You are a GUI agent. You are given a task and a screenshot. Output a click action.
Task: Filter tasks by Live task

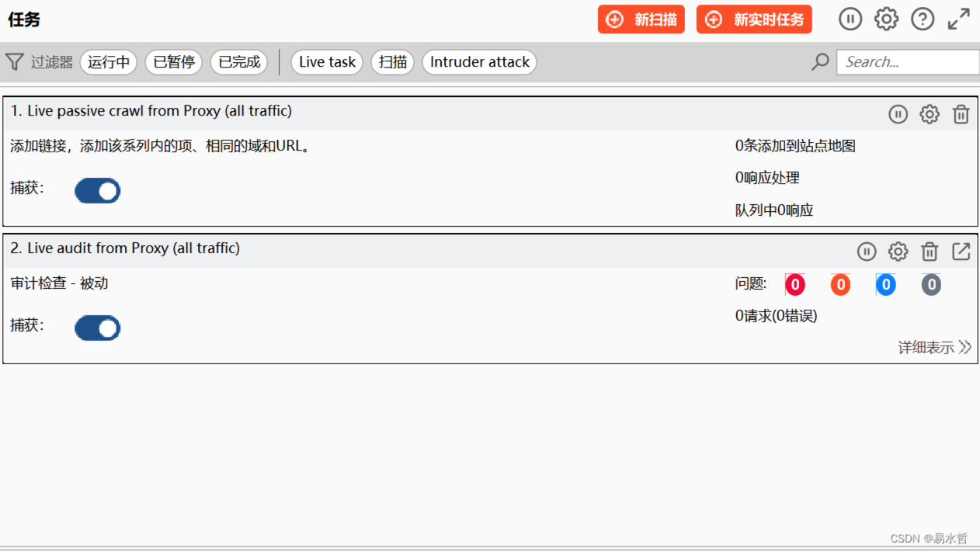(327, 62)
